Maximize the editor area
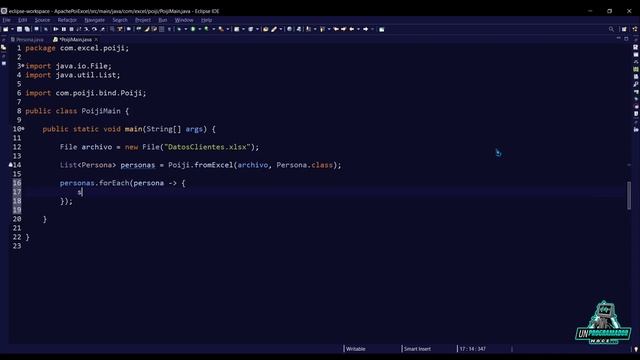This screenshot has width=640, height=360. pyautogui.click(x=626, y=39)
